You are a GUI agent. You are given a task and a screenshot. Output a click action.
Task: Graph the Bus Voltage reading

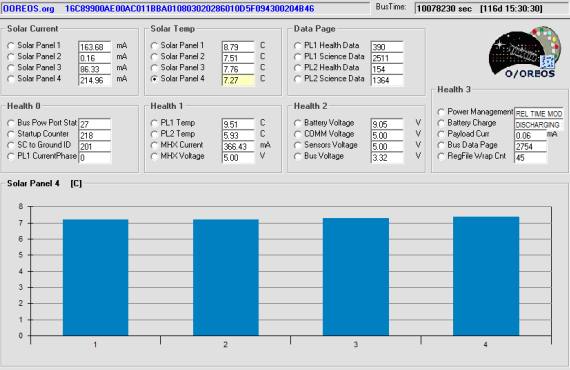[297, 156]
